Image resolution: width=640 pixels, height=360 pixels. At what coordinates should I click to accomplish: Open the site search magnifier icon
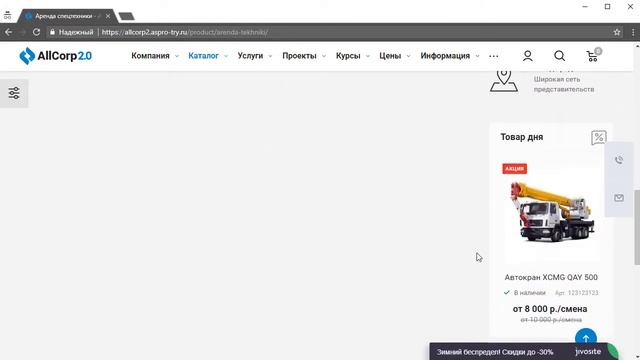click(x=560, y=56)
